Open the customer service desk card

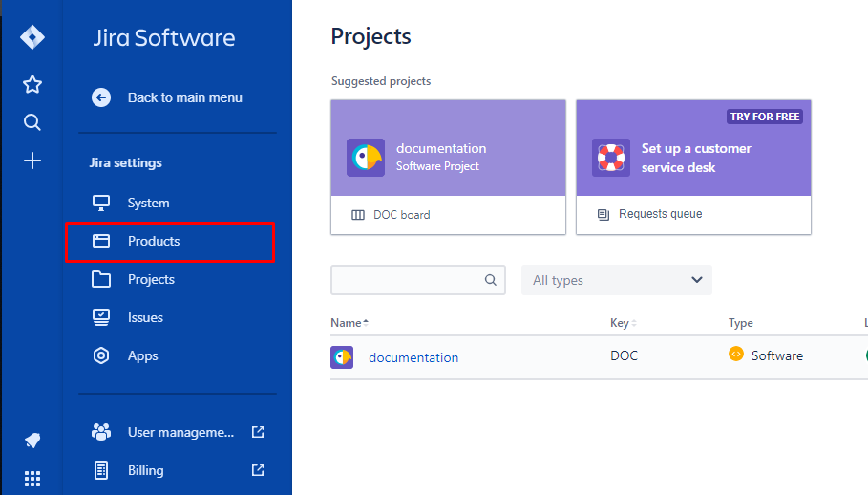[x=693, y=158]
